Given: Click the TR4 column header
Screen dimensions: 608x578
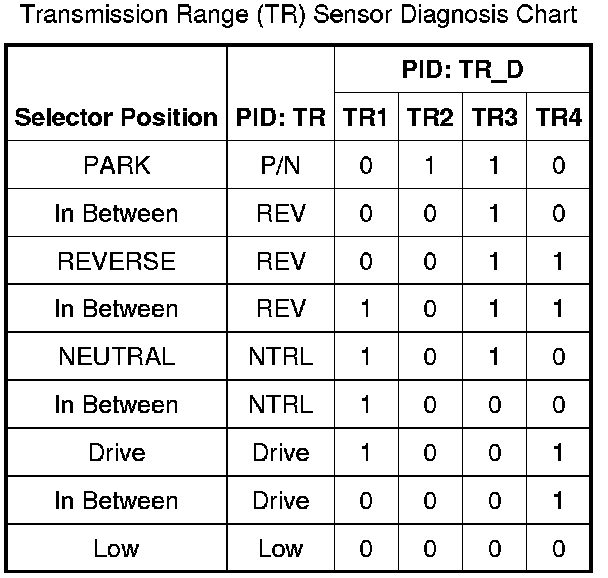Looking at the screenshot, I should pos(558,117).
